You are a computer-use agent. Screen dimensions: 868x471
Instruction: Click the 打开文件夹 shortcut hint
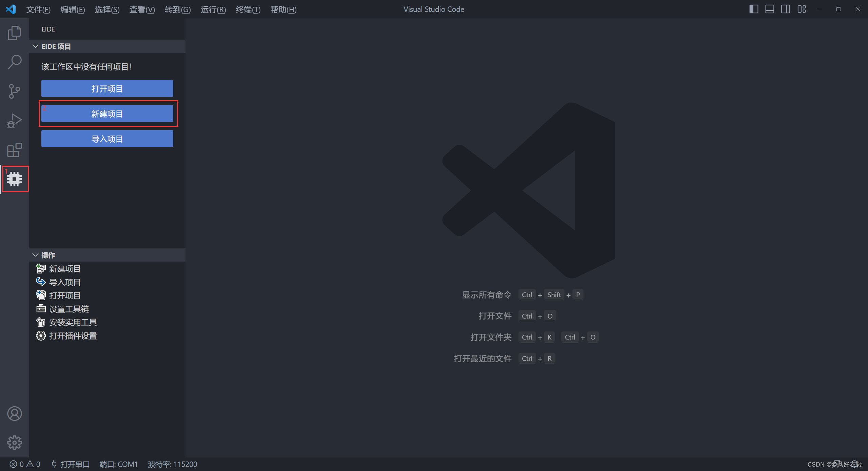point(491,337)
